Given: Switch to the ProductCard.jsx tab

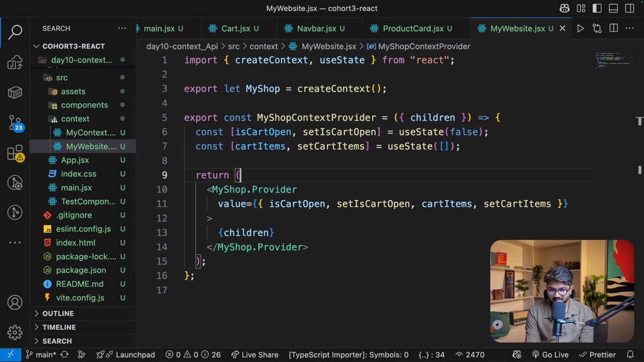Looking at the screenshot, I should pos(416,28).
